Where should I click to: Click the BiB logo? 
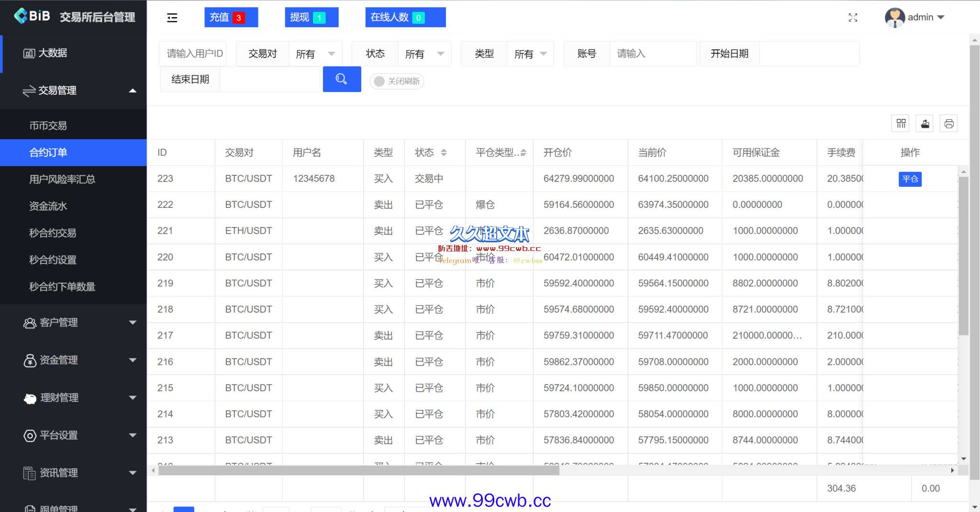[x=32, y=16]
